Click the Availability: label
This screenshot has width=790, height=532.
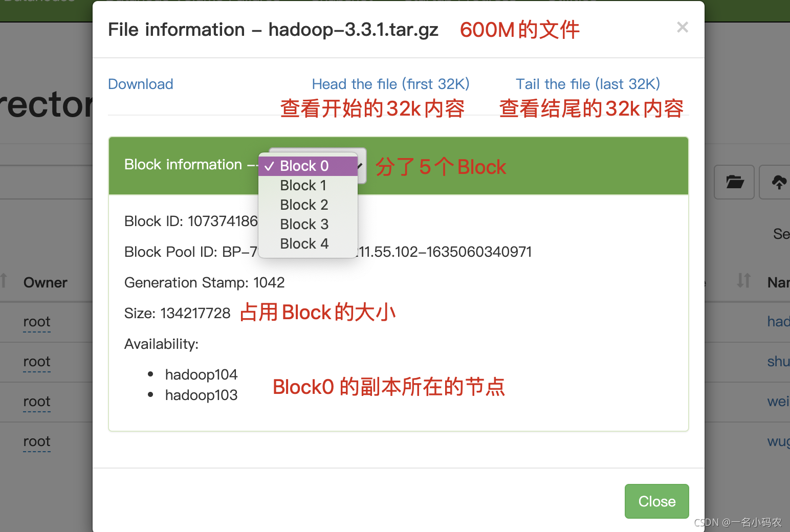click(161, 344)
